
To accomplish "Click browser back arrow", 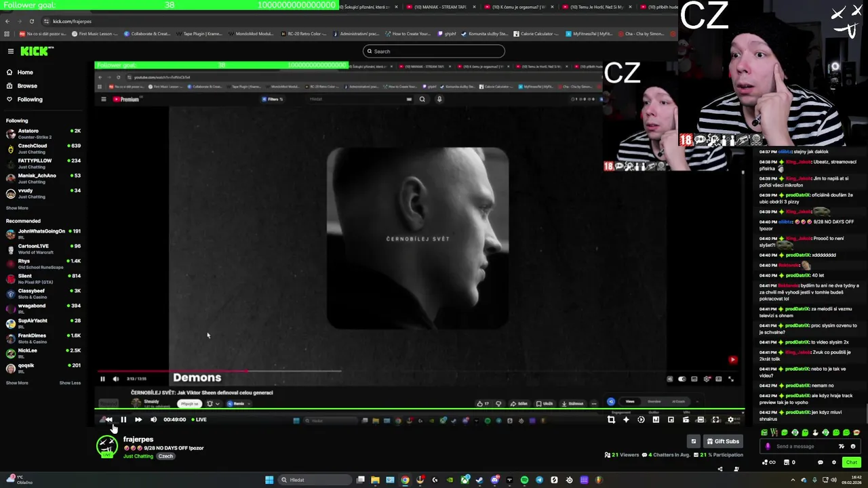I will tap(7, 21).
